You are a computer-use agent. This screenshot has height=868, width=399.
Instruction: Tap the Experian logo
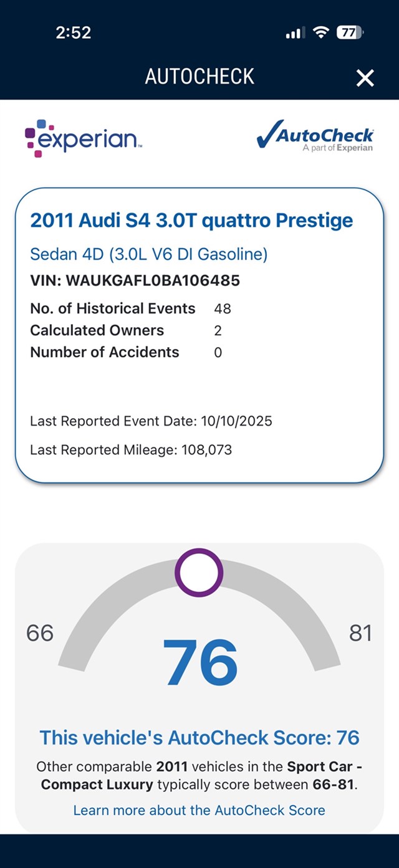[x=84, y=138]
